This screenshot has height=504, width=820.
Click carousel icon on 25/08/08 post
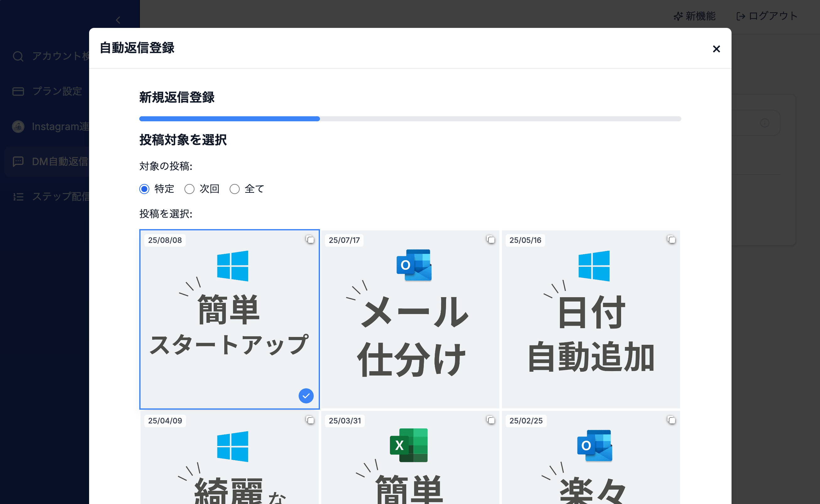pyautogui.click(x=310, y=239)
